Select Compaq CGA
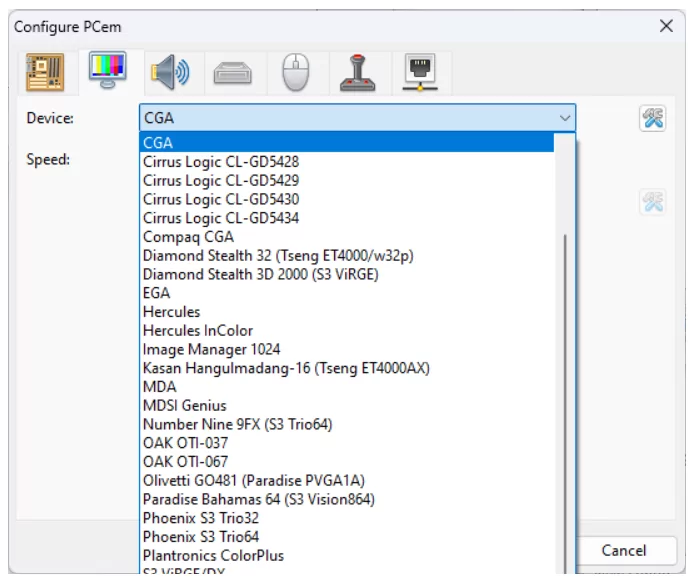 tap(347, 237)
